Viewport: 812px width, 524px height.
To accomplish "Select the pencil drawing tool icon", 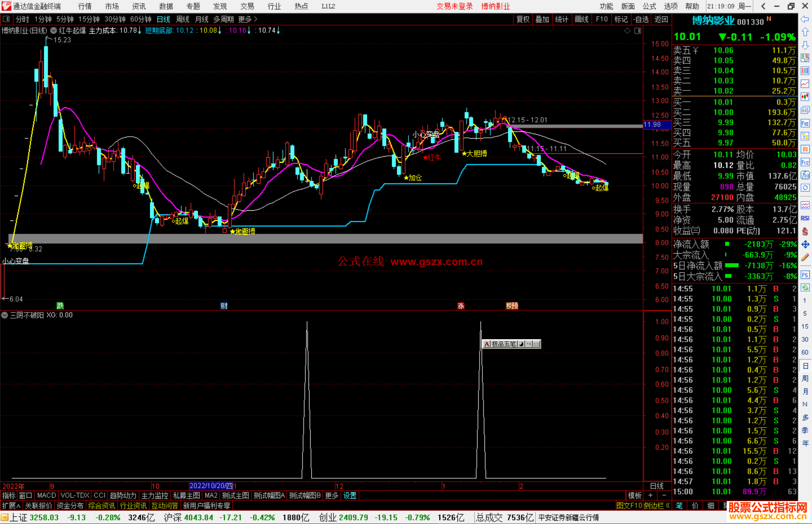I will click(x=805, y=257).
